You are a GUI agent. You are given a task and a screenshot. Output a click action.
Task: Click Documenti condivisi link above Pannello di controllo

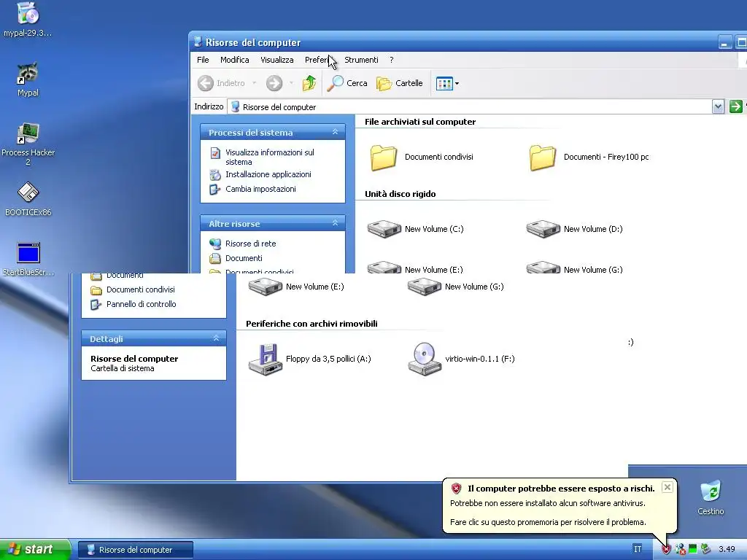coord(141,289)
